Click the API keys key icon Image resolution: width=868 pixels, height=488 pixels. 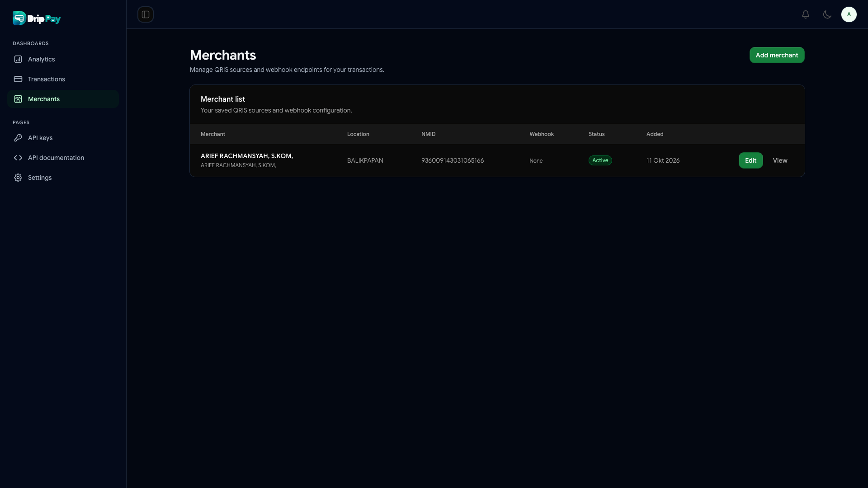pos(18,138)
